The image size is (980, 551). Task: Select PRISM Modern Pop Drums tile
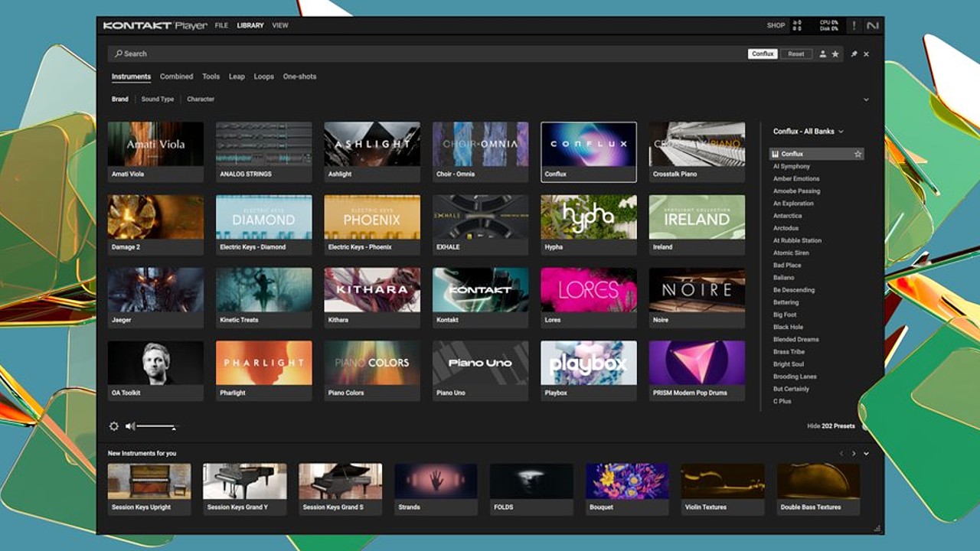[697, 371]
